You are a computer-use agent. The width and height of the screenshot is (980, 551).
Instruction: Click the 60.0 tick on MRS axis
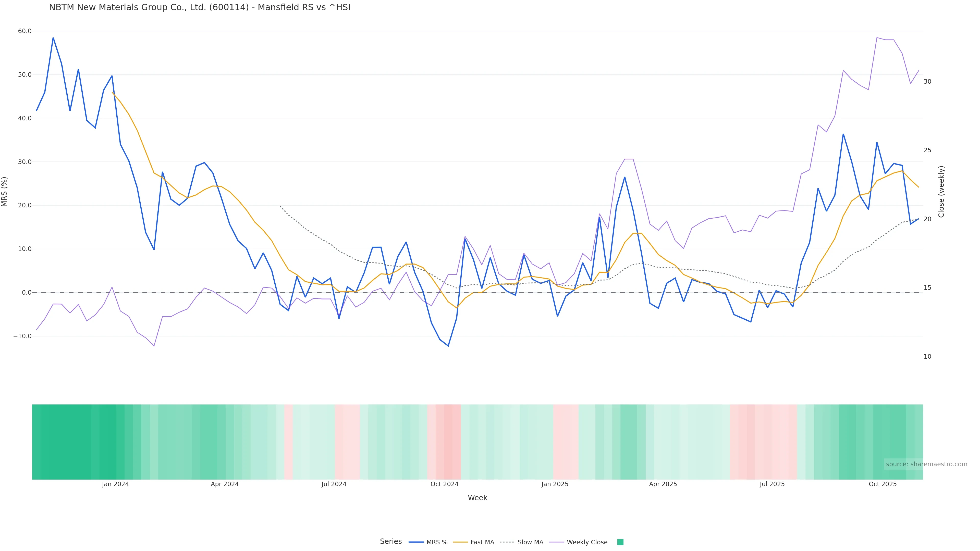click(x=25, y=31)
